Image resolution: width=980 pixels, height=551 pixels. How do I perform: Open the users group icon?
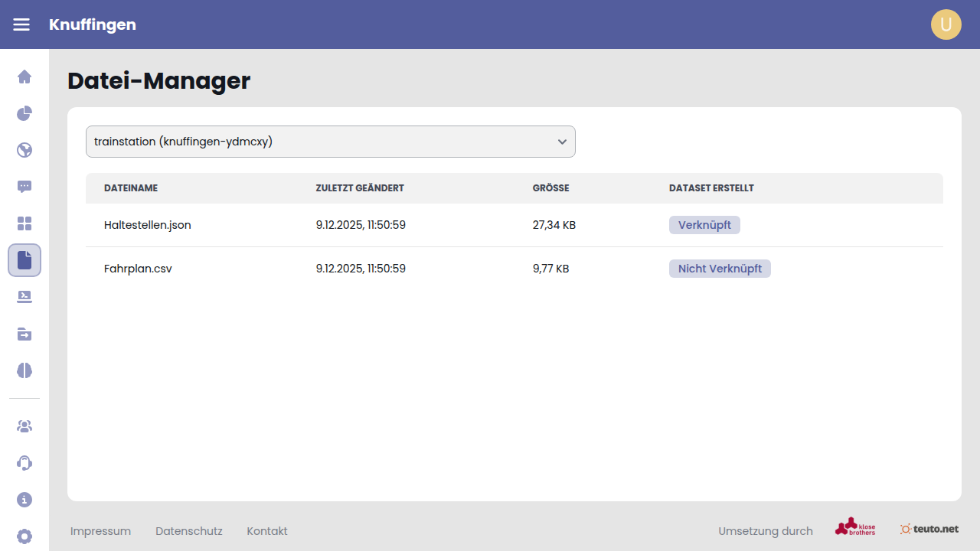click(x=24, y=426)
